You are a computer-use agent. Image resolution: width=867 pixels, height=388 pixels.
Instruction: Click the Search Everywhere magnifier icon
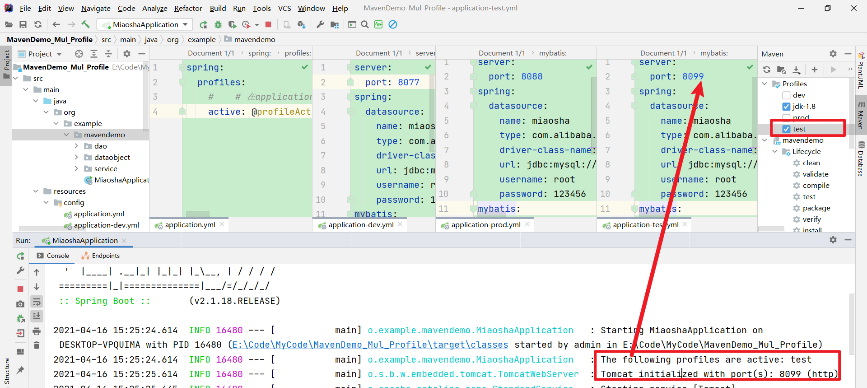click(365, 24)
